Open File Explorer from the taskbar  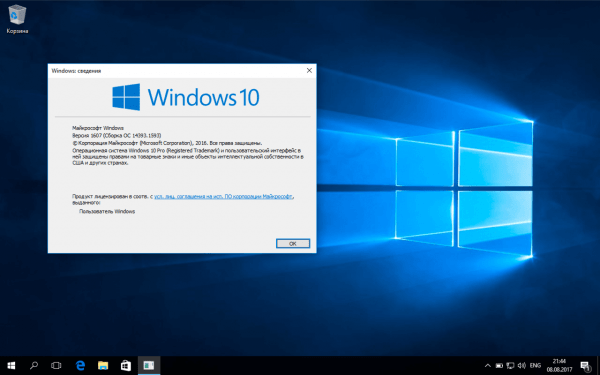tap(103, 365)
